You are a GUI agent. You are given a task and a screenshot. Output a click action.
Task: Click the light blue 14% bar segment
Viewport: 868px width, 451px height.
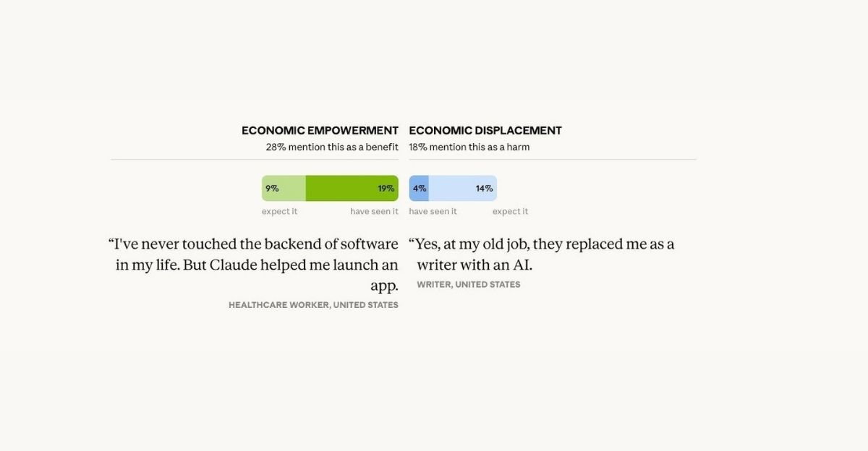[x=463, y=188]
